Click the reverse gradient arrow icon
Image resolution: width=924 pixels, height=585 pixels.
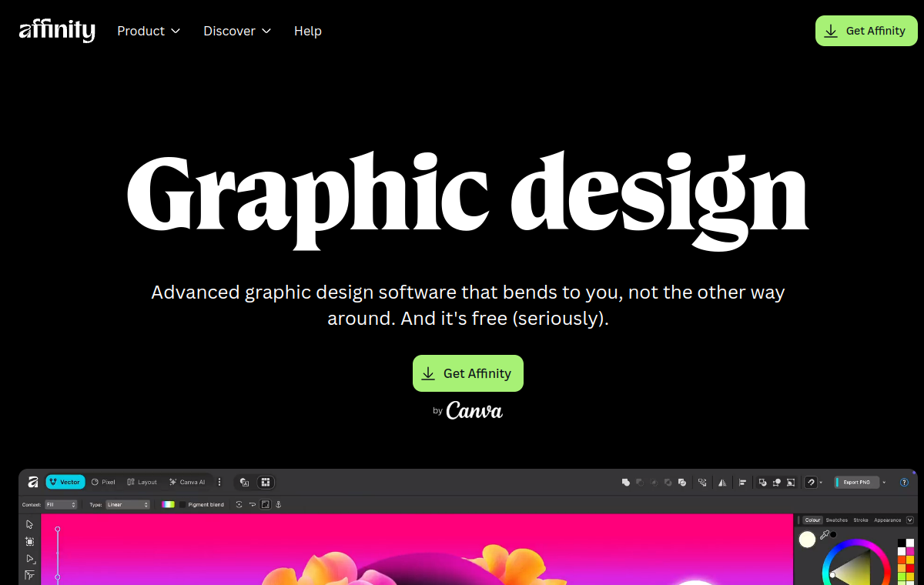coord(252,504)
